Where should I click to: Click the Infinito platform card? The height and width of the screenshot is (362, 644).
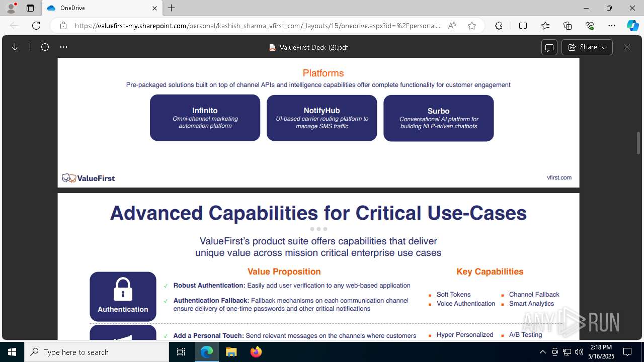click(x=205, y=118)
